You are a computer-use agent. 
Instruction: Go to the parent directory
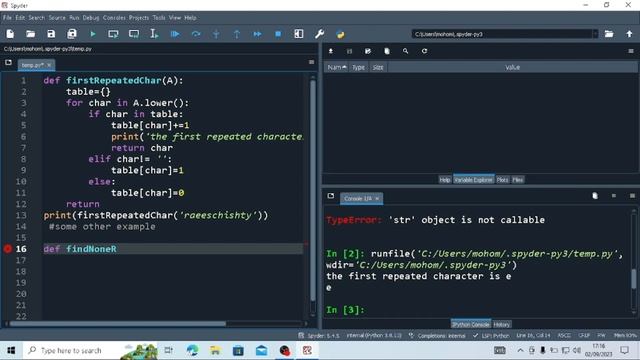[629, 34]
